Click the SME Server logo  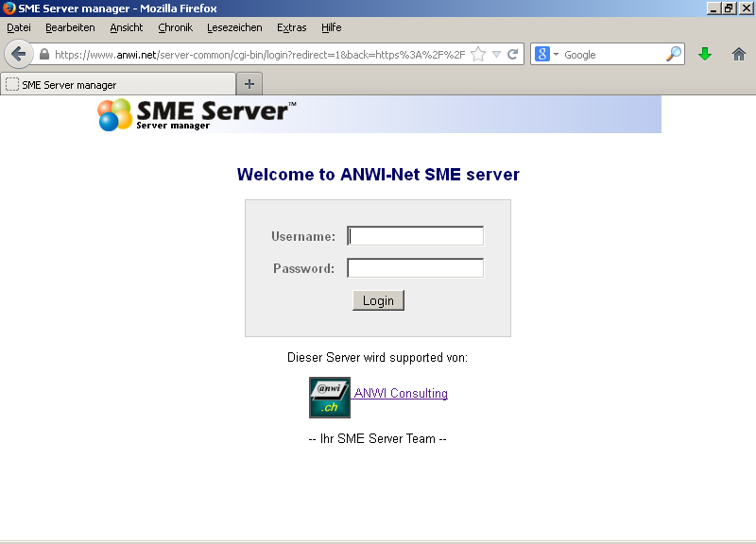click(197, 114)
